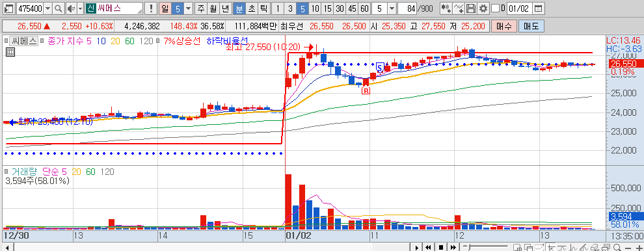The image size is (644, 251).
Task: Click the 하락비율선 indicator label
Action: pyautogui.click(x=227, y=41)
